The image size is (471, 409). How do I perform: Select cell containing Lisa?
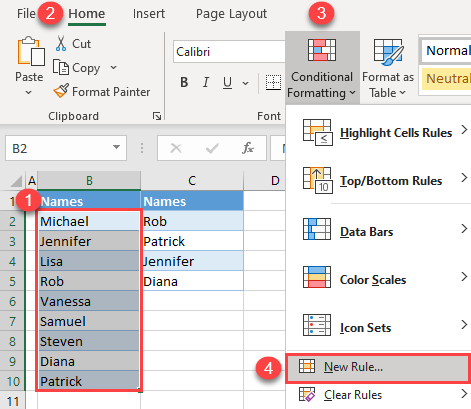(89, 261)
